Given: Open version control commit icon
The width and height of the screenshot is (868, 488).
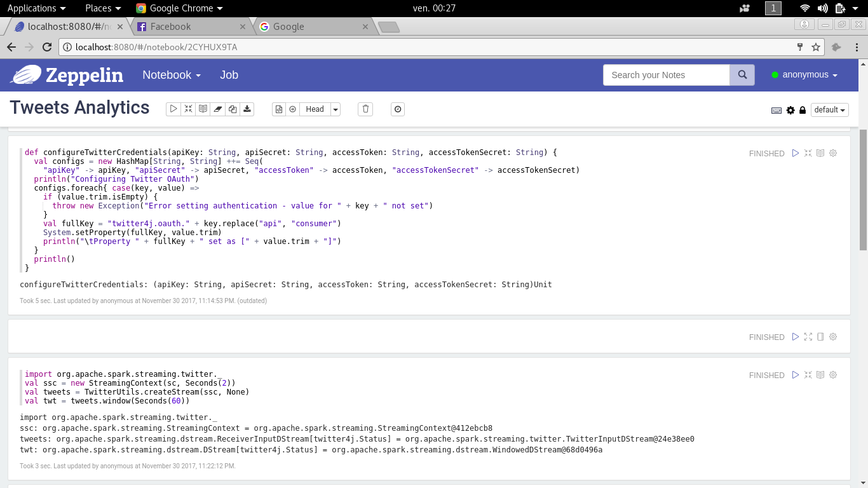Looking at the screenshot, I should (x=279, y=109).
